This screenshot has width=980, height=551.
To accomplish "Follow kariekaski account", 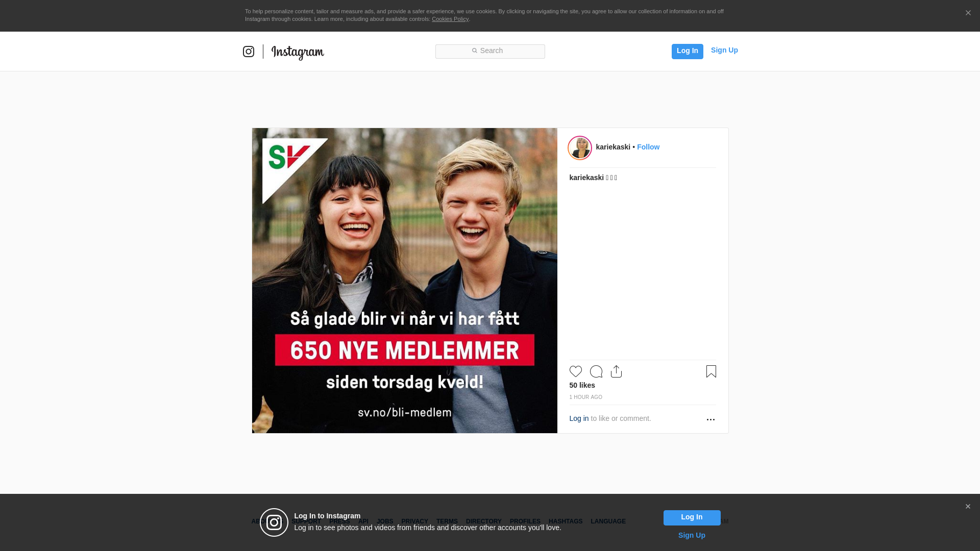I will [648, 147].
